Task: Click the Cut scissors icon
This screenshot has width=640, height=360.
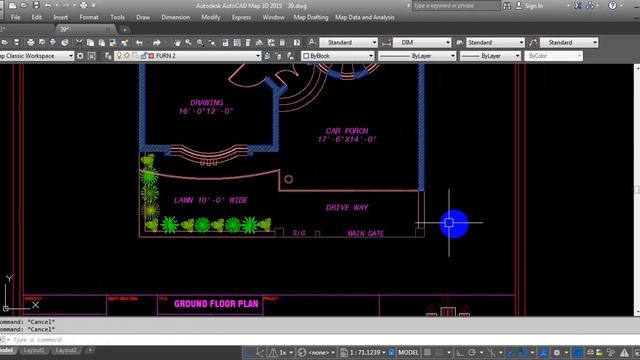Action: click(79, 42)
